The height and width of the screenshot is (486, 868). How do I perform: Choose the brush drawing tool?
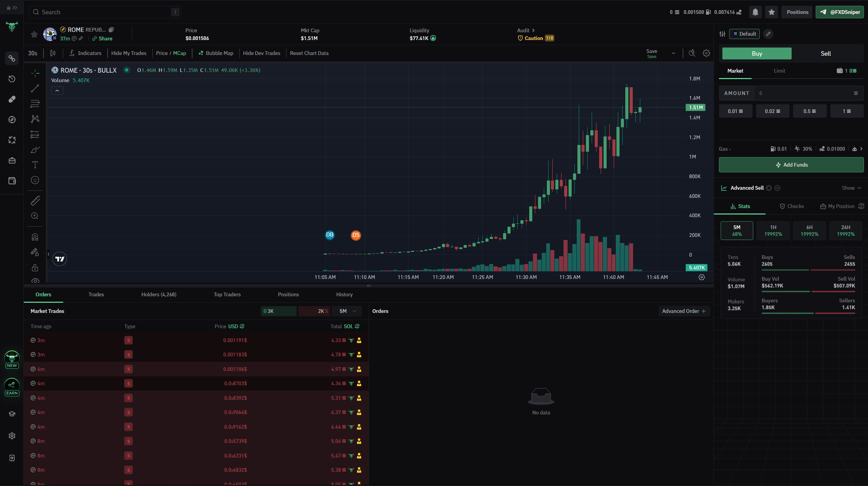pos(35,150)
